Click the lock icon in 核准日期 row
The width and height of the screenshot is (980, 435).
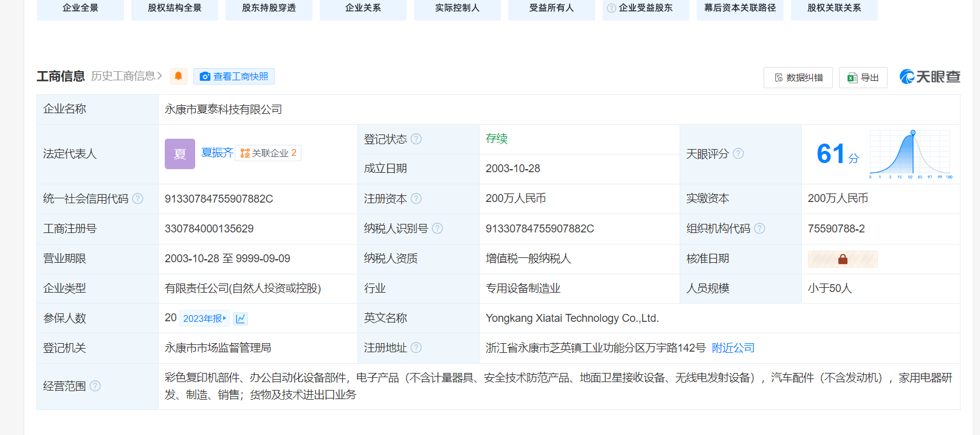pyautogui.click(x=843, y=259)
